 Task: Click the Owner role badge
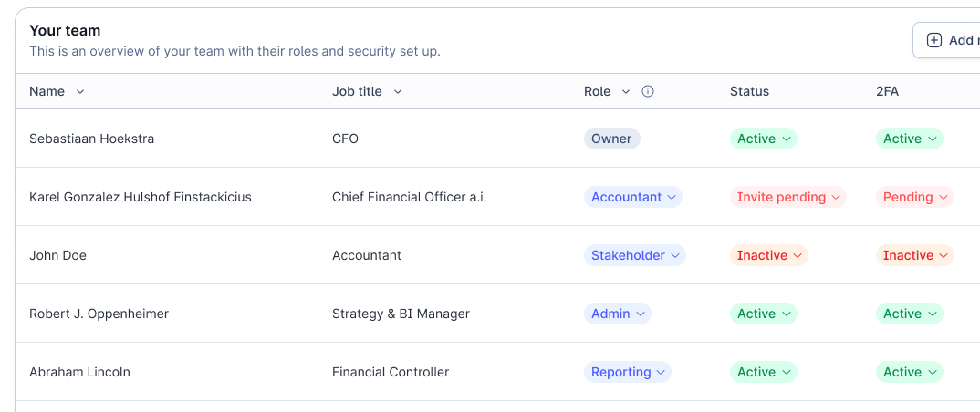click(611, 139)
